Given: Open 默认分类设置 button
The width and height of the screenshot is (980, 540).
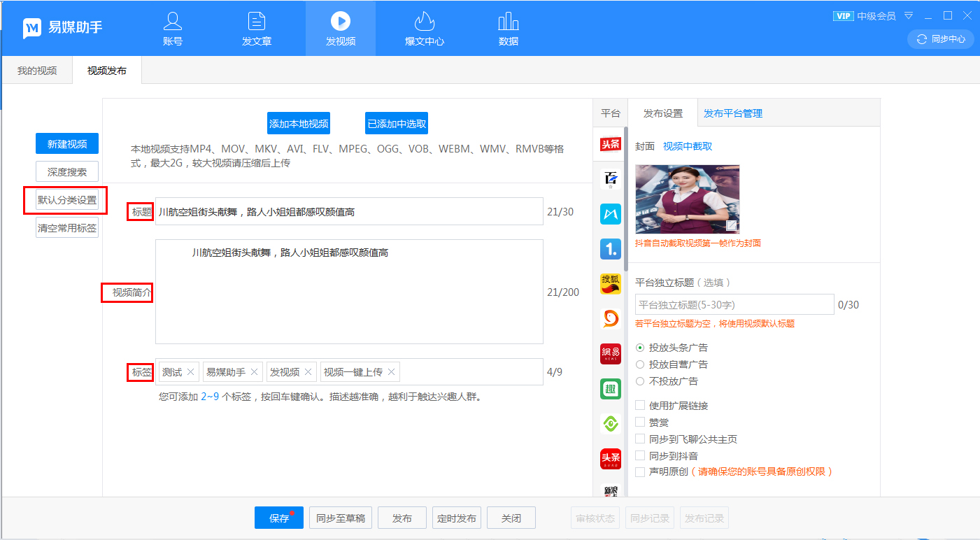Looking at the screenshot, I should click(67, 200).
